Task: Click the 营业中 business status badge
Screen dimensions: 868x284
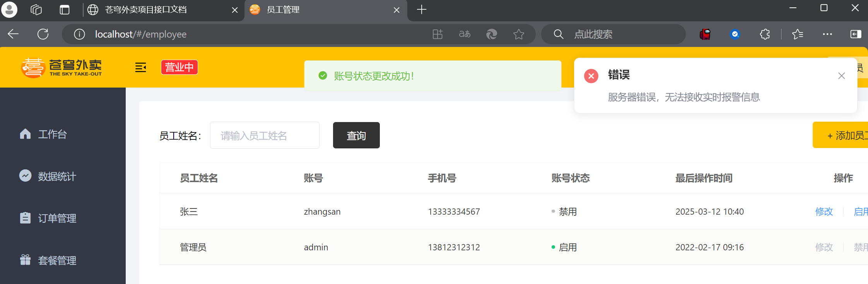Action: pos(179,67)
